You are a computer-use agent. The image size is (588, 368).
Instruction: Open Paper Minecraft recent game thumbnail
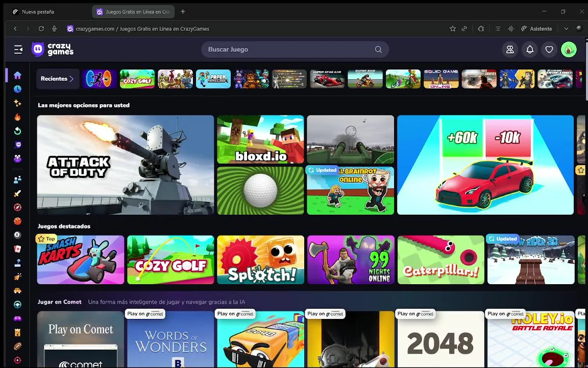[213, 79]
